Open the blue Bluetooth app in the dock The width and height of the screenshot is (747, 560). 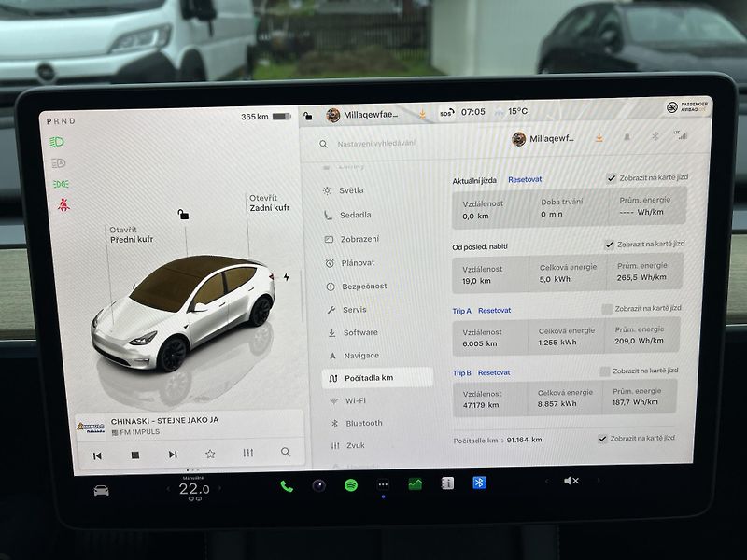[479, 483]
